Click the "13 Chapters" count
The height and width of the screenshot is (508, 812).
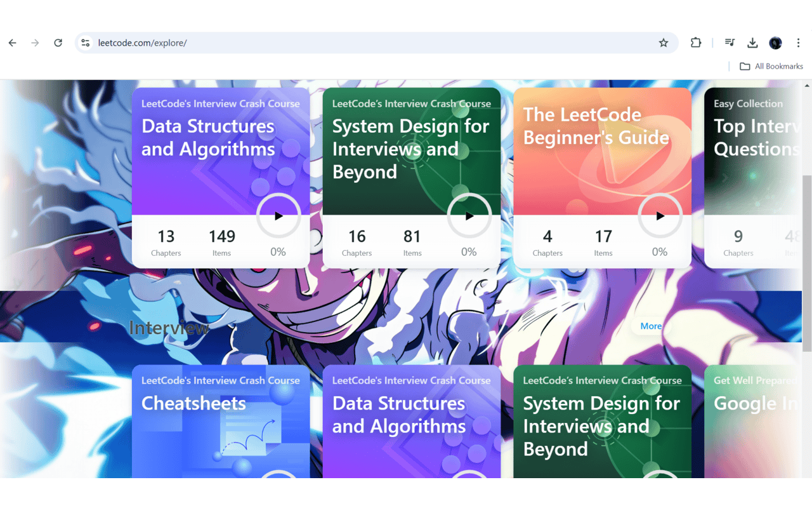[166, 243]
